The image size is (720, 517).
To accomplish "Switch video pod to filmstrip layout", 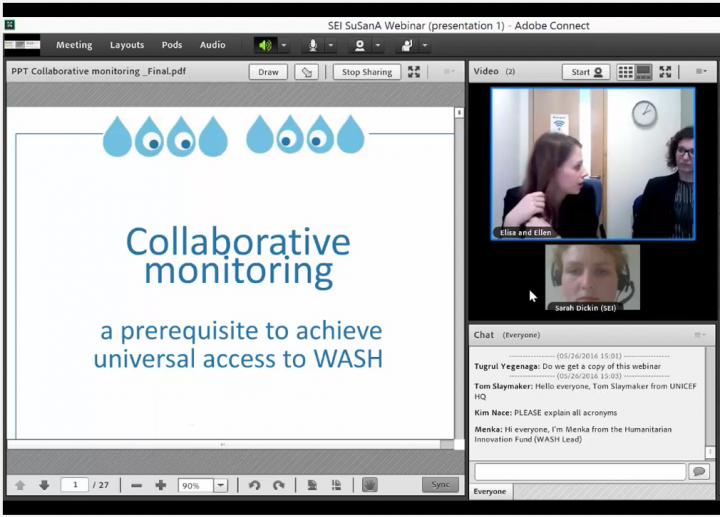I will (644, 72).
